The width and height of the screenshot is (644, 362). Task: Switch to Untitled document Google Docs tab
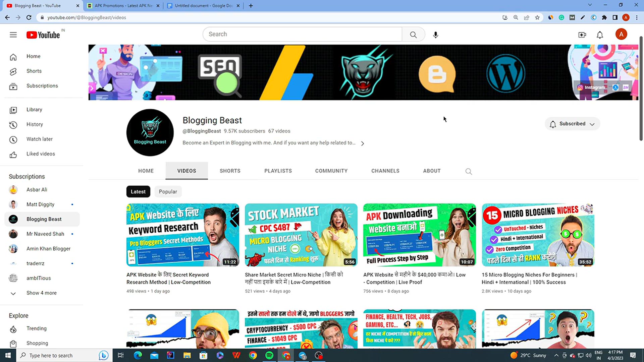click(x=203, y=6)
